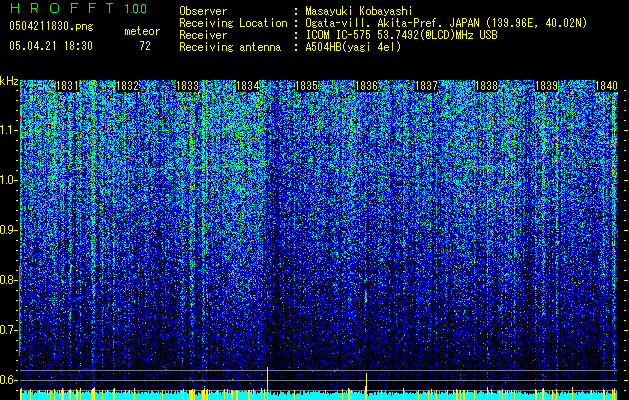The height and width of the screenshot is (400, 629).
Task: Click the 1836 time marker label
Action: [x=366, y=86]
